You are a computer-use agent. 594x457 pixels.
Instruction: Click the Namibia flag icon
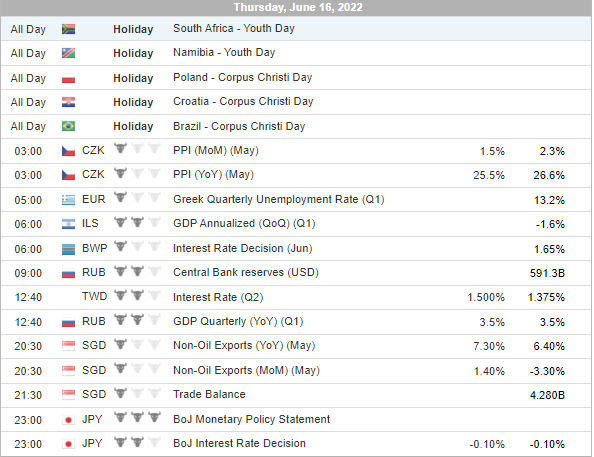[x=68, y=53]
